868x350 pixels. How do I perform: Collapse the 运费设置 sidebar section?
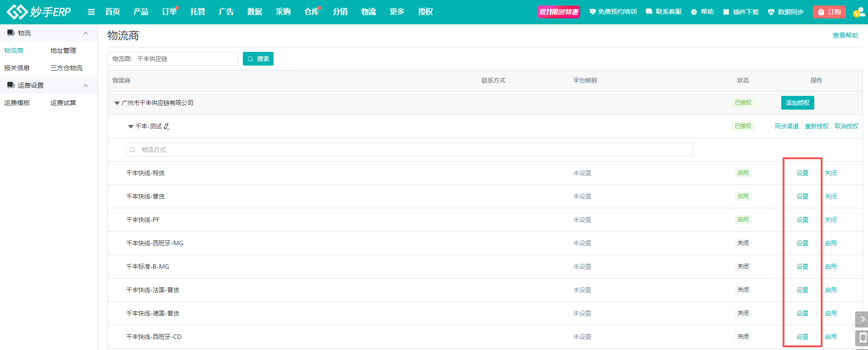85,85
